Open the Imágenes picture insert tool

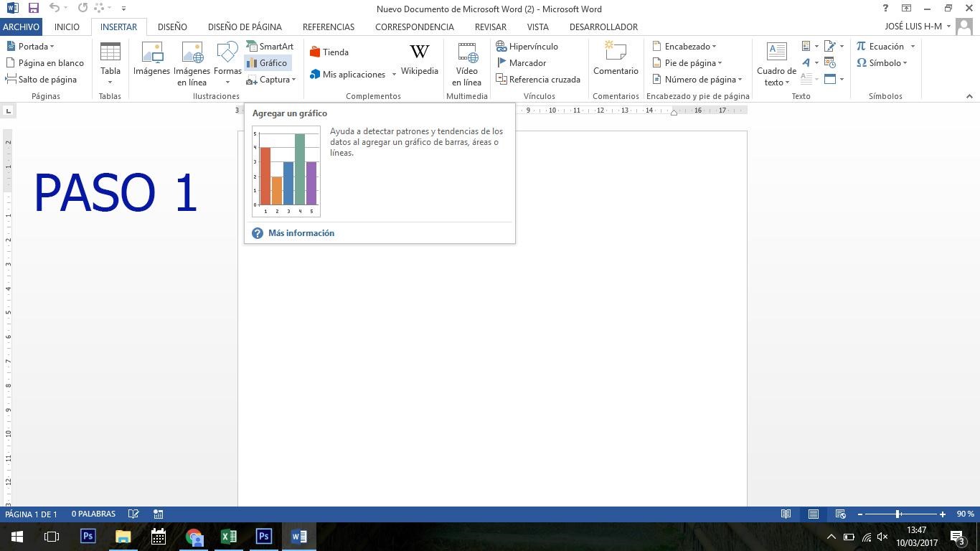[151, 59]
